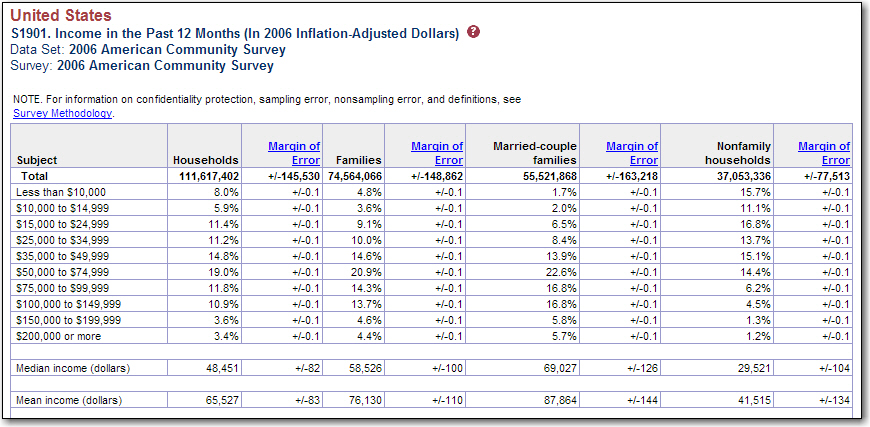Click the Nonfamily households column header
Viewport: 870px width, 427px height.
(729, 153)
